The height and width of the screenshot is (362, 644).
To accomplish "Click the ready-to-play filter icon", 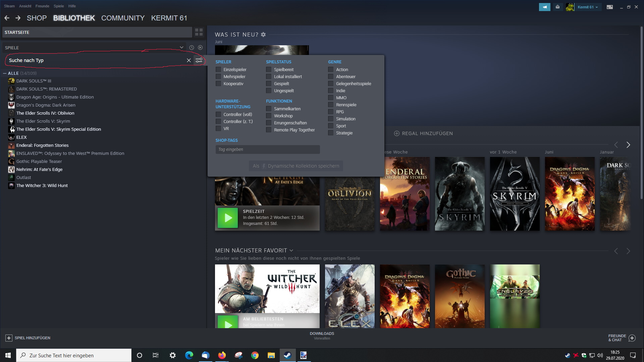I will pos(200,48).
